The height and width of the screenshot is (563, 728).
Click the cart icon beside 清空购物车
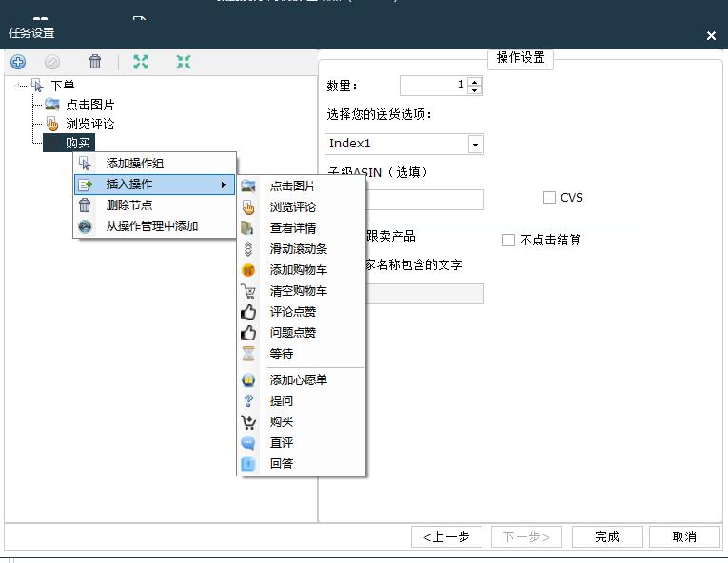(x=248, y=291)
